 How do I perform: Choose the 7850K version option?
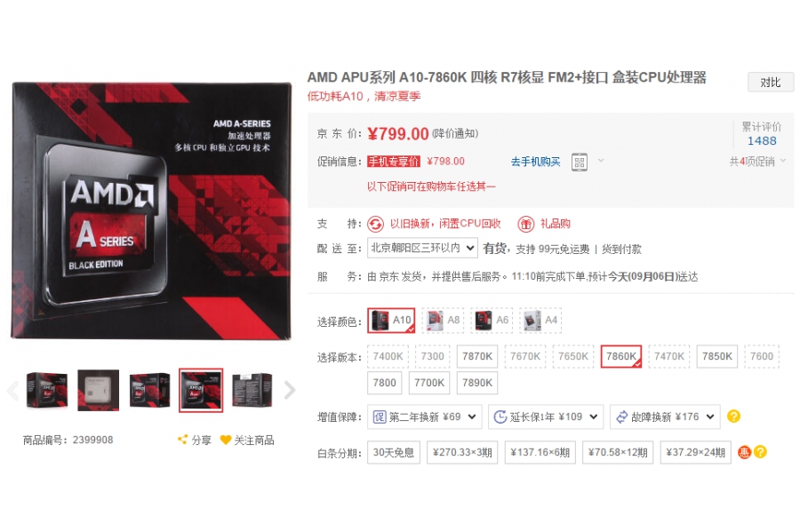[x=716, y=356]
